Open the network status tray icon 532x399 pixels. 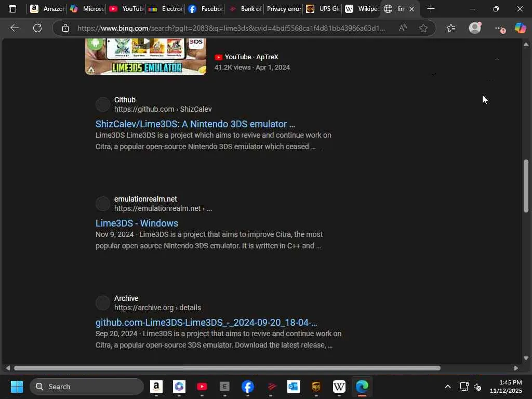pyautogui.click(x=464, y=387)
